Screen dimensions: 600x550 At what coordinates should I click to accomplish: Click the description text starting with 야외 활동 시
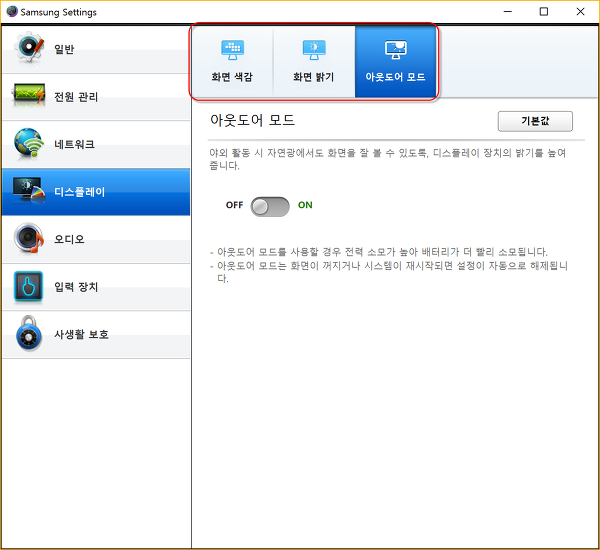click(x=388, y=159)
